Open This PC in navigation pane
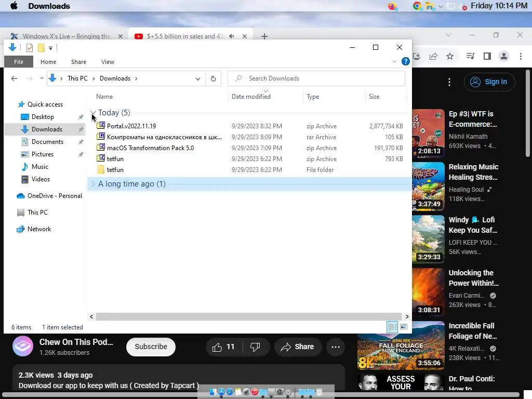Screen dimensions: 532x399 37,212
